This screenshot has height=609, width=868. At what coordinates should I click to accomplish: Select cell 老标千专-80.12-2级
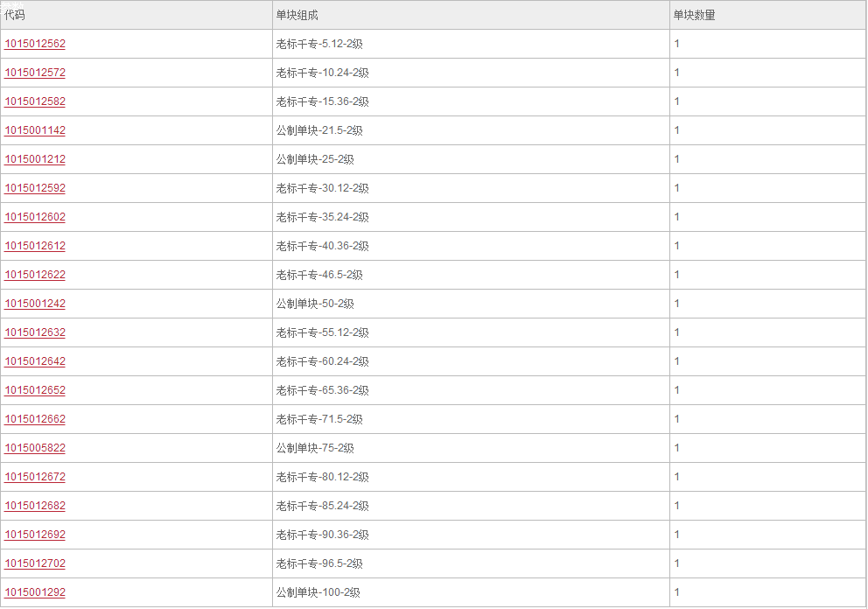click(x=471, y=477)
